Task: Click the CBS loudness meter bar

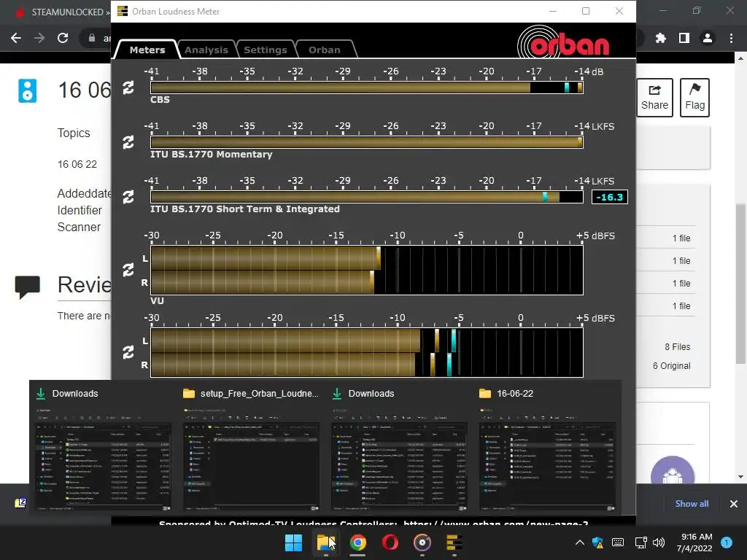Action: click(367, 87)
